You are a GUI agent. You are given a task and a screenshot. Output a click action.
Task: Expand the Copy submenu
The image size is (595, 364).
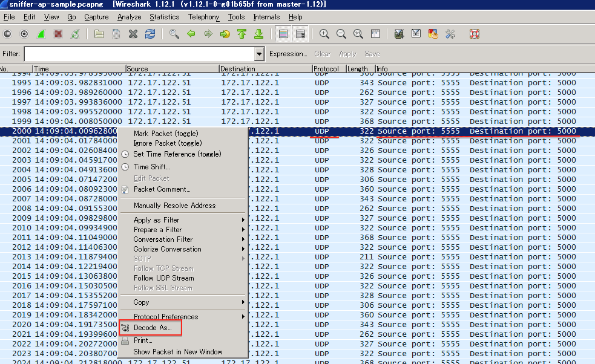pyautogui.click(x=183, y=302)
